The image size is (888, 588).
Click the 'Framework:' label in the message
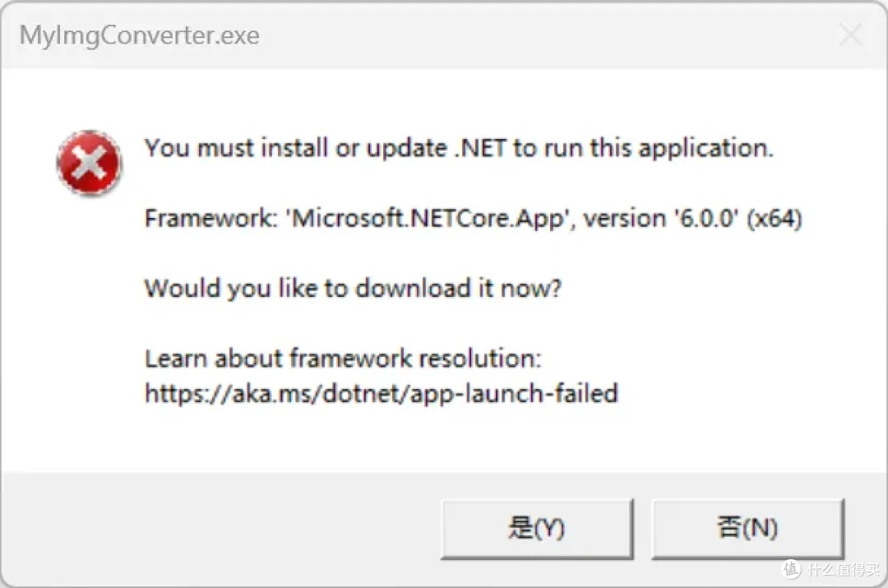(x=210, y=218)
